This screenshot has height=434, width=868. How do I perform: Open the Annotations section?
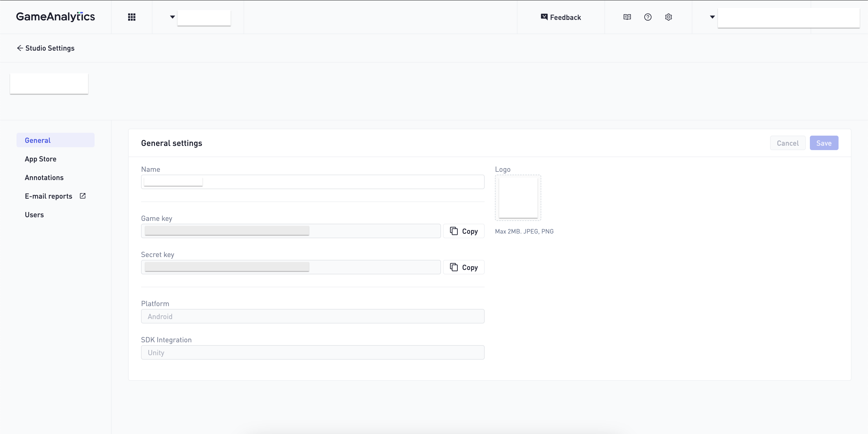pos(44,177)
